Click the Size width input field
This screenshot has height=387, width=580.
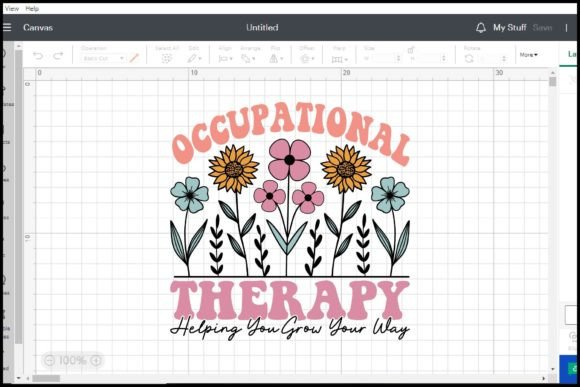pyautogui.click(x=383, y=58)
